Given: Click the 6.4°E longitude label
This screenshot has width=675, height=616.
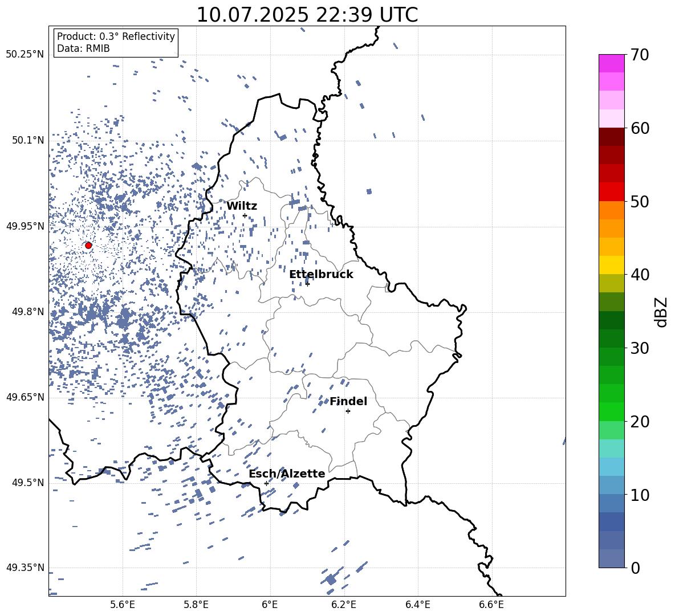Looking at the screenshot, I should 417,605.
